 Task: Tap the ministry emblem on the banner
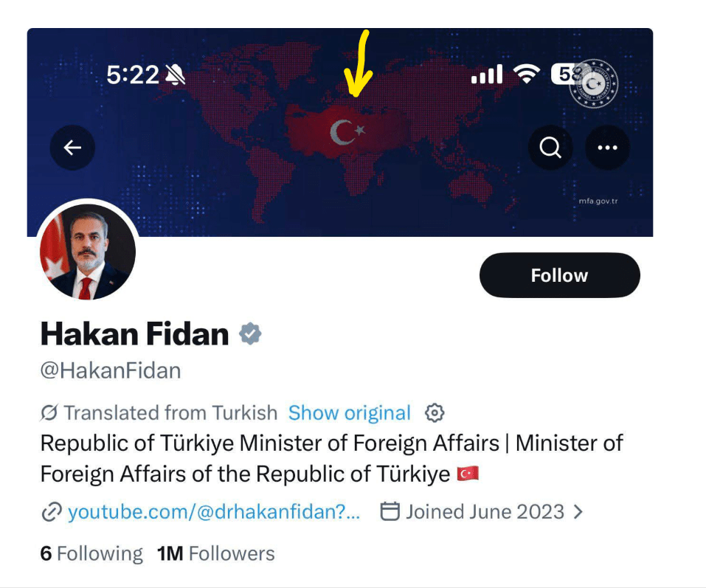(x=594, y=83)
